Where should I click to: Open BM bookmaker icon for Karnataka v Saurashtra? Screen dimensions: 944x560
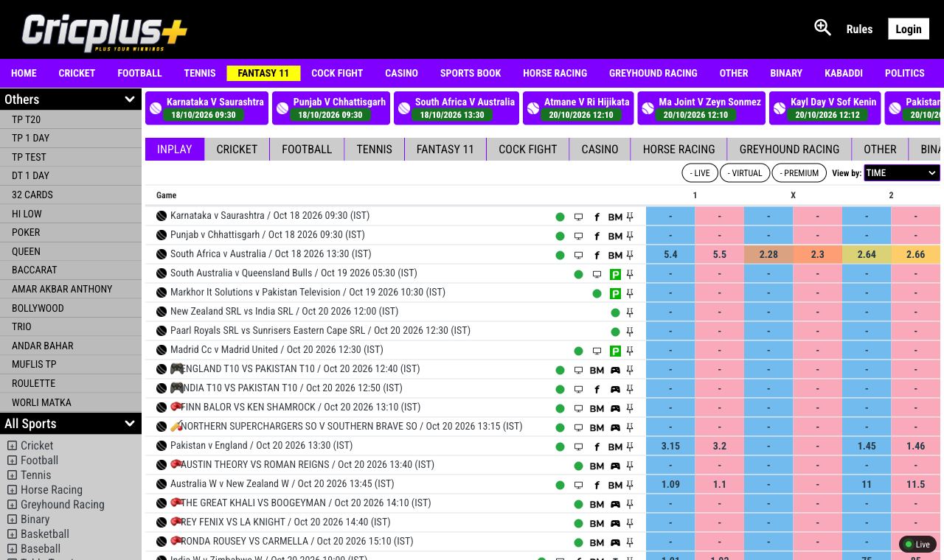coord(615,217)
